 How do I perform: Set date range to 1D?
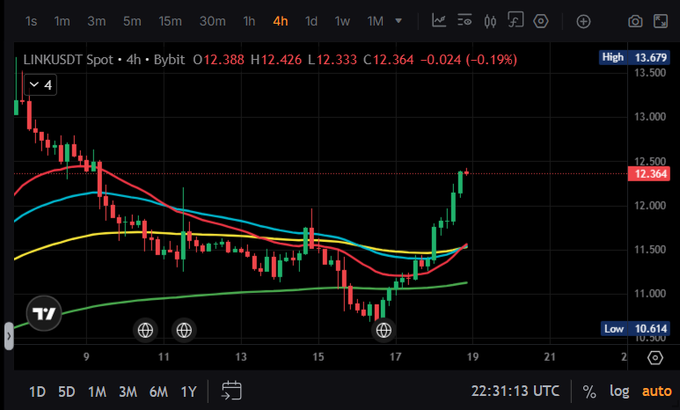[37, 392]
